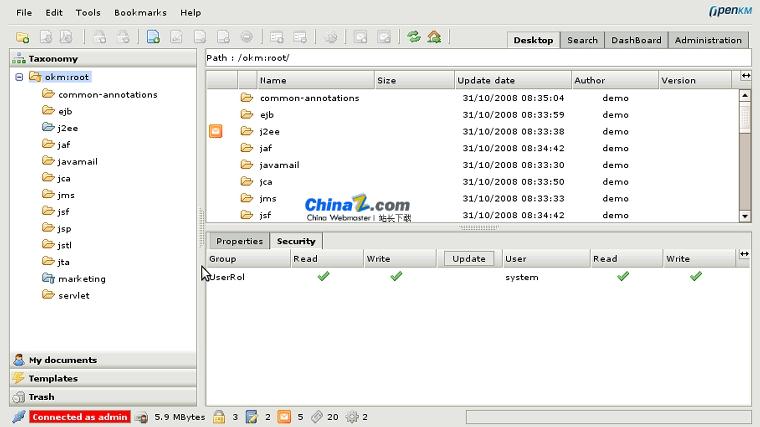Click the Home icon in toolbar
The width and height of the screenshot is (760, 427).
coord(434,37)
